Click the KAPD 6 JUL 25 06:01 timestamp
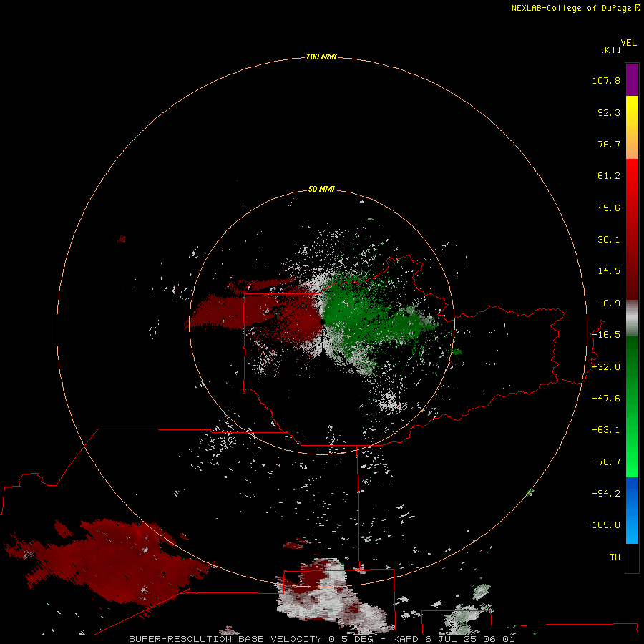Image resolution: width=644 pixels, height=644 pixels. tap(454, 639)
